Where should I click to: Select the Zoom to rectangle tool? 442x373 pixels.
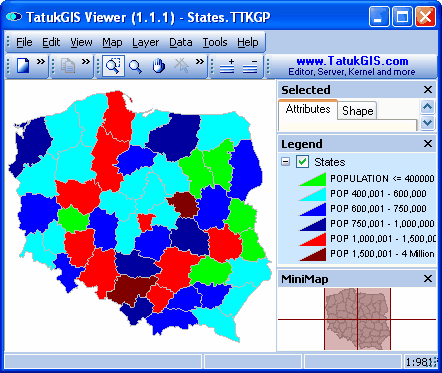[113, 66]
